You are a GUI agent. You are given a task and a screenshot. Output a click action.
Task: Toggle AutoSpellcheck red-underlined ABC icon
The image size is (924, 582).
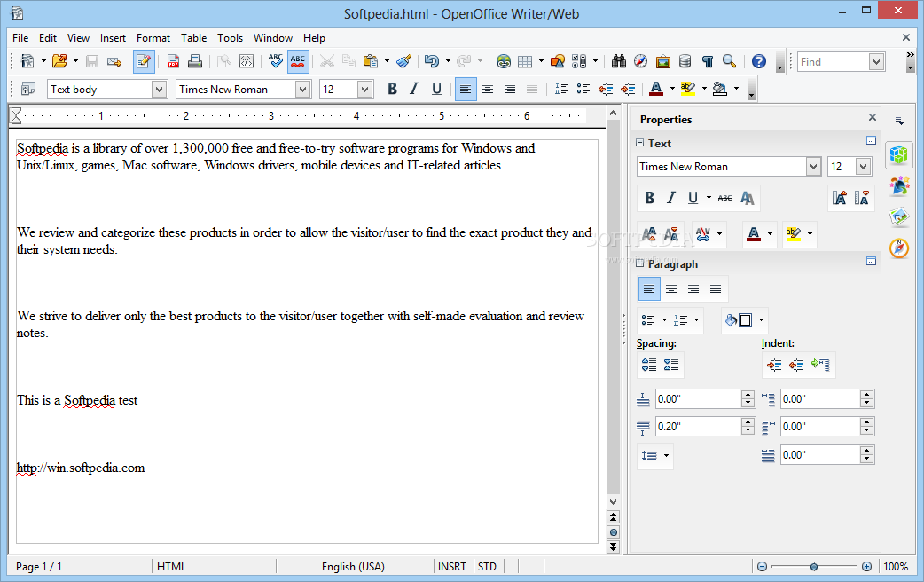[298, 61]
